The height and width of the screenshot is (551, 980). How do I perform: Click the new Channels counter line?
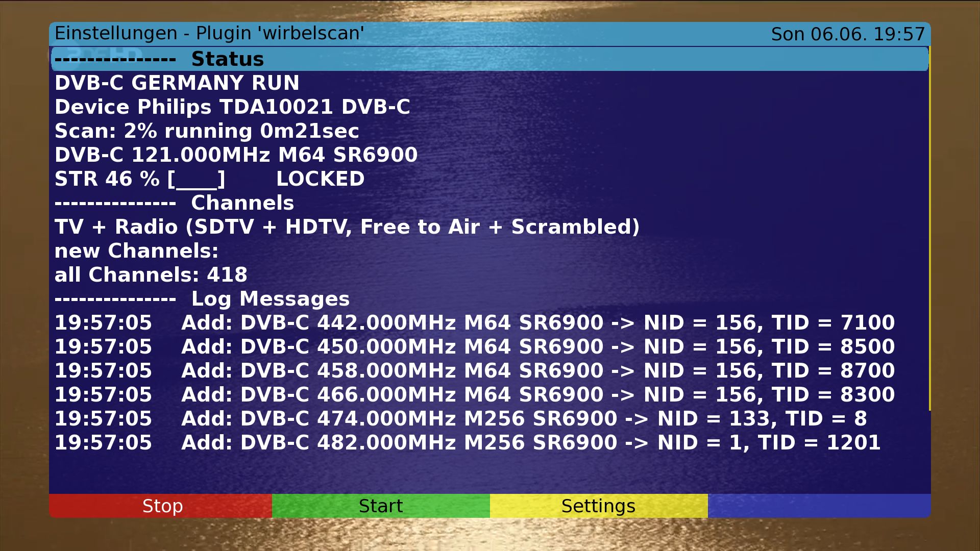click(x=136, y=251)
